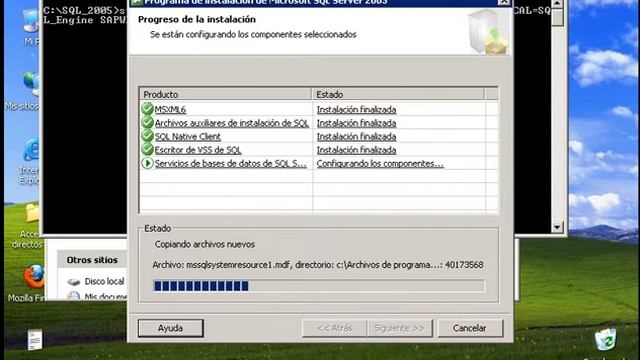Open the Mozilla Firefox desktop icon
Image resolution: width=640 pixels, height=360 pixels.
click(34, 277)
